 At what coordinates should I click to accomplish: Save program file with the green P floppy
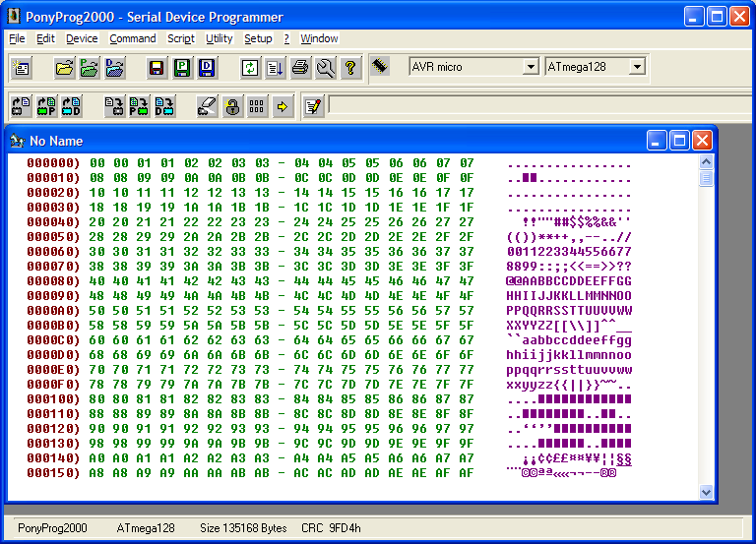click(181, 68)
